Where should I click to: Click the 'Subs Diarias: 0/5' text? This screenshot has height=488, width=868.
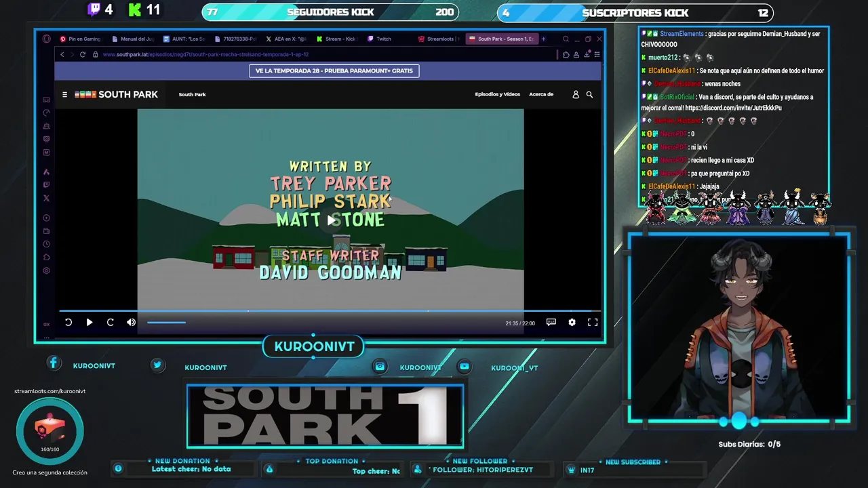[x=749, y=444]
